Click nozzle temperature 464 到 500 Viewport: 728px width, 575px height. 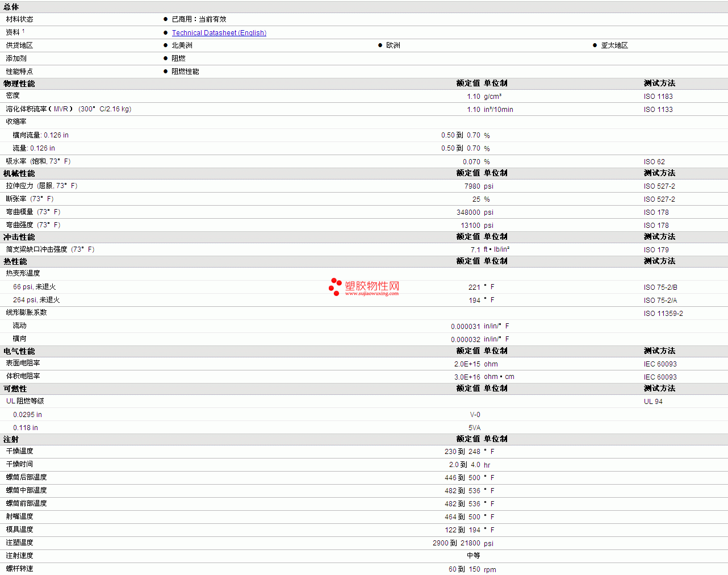462,517
